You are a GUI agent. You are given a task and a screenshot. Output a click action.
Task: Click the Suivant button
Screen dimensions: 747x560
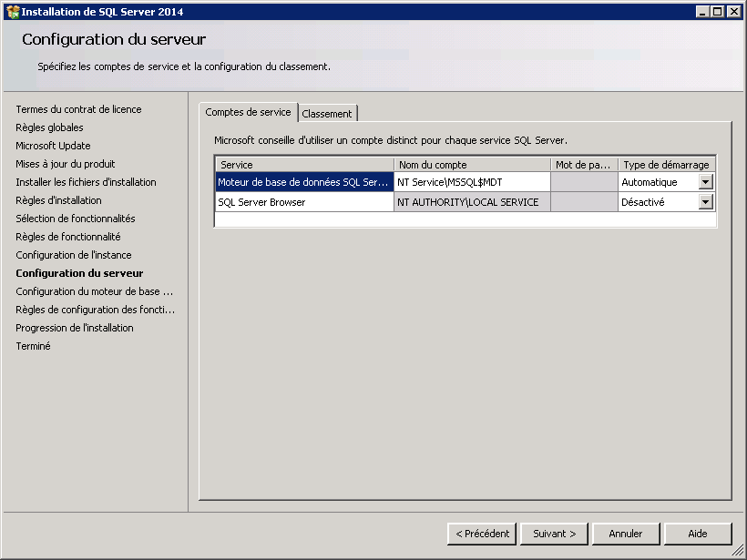(x=554, y=534)
